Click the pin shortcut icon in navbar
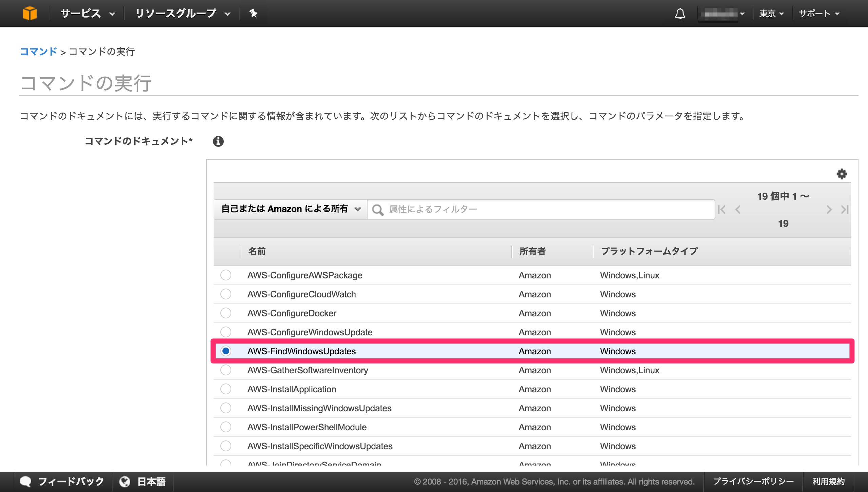The width and height of the screenshot is (868, 492). point(253,13)
